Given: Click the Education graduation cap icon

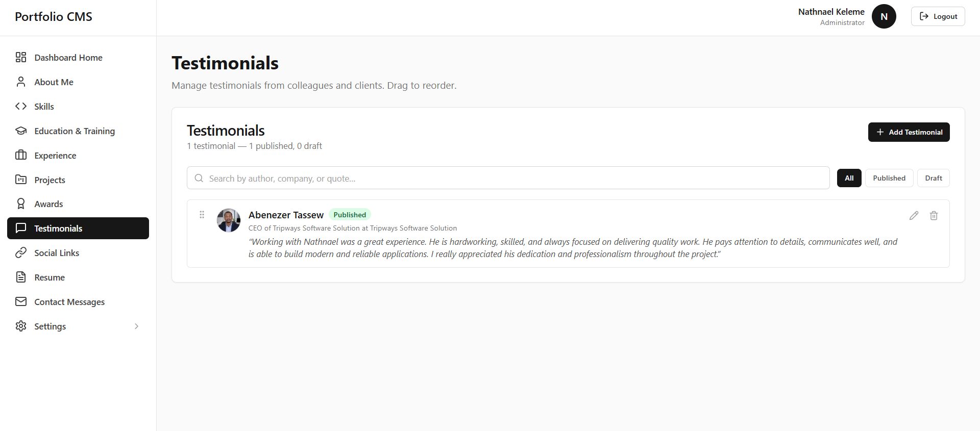Looking at the screenshot, I should tap(21, 131).
